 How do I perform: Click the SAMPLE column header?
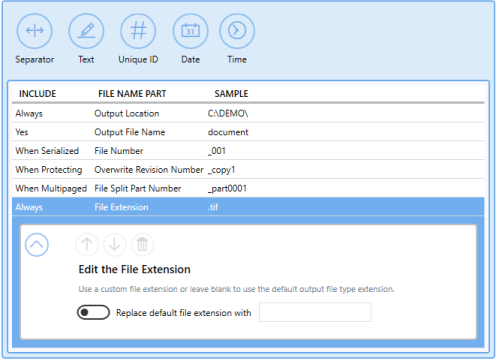pyautogui.click(x=231, y=94)
